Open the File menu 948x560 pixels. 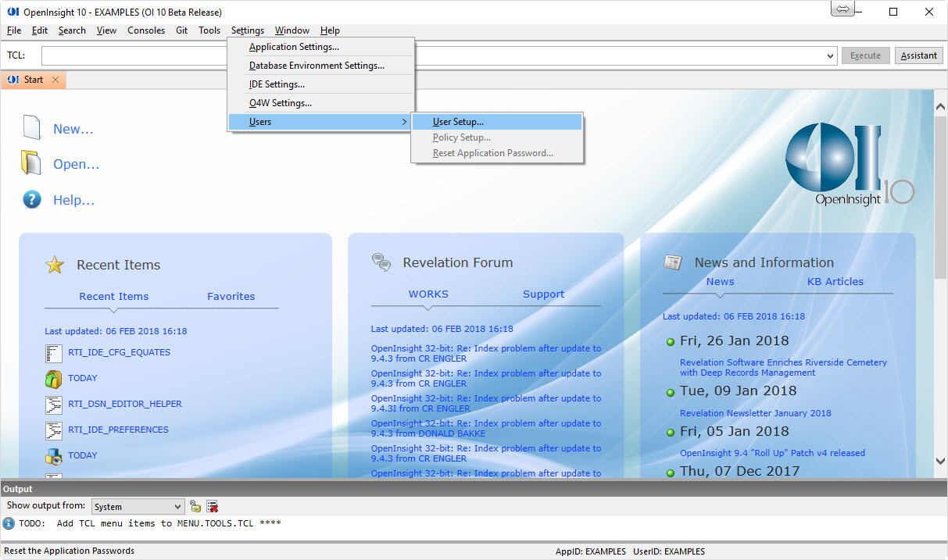click(14, 30)
